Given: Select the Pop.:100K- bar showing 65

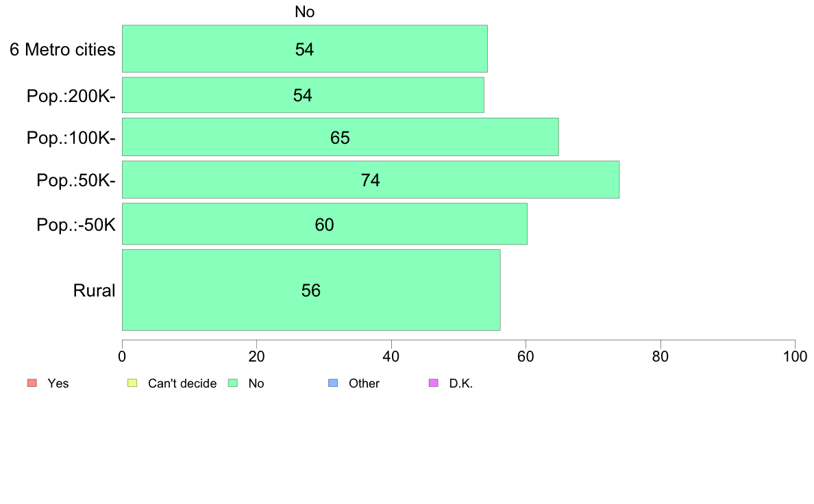Looking at the screenshot, I should [340, 137].
